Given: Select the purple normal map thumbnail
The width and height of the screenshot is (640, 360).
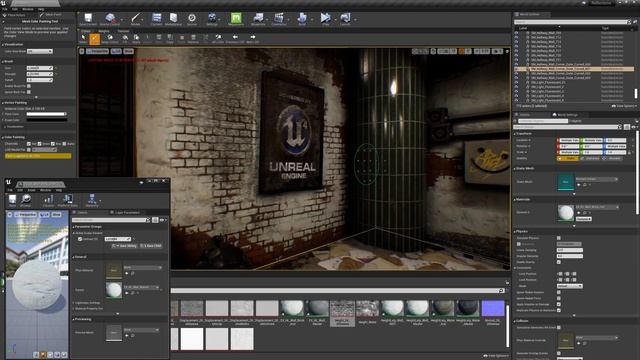Looking at the screenshot, I should click(493, 309).
